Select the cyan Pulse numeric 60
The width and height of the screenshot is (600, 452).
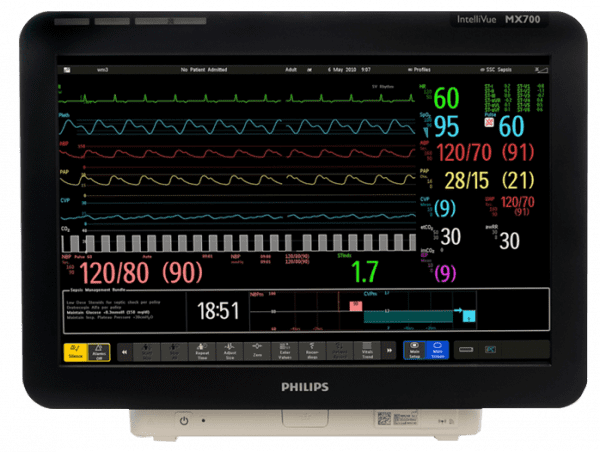[511, 126]
